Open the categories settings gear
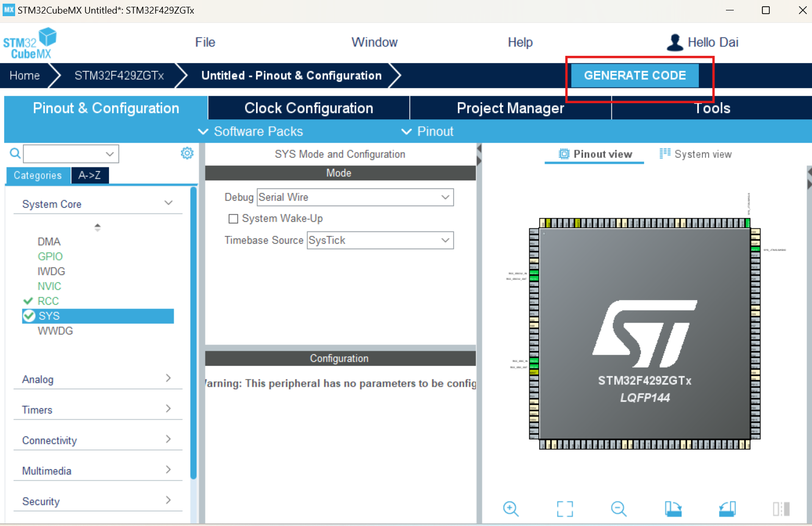Image resolution: width=812 pixels, height=526 pixels. pyautogui.click(x=187, y=153)
